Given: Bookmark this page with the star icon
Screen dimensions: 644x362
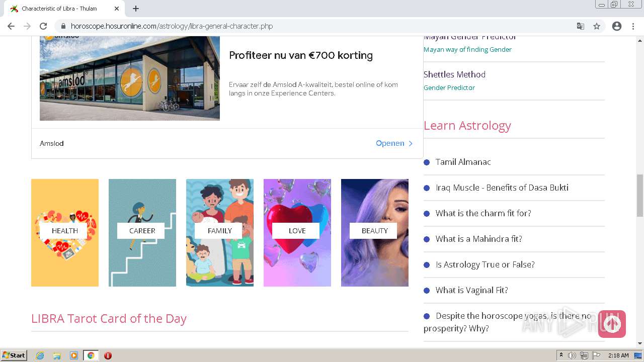Looking at the screenshot, I should (597, 26).
